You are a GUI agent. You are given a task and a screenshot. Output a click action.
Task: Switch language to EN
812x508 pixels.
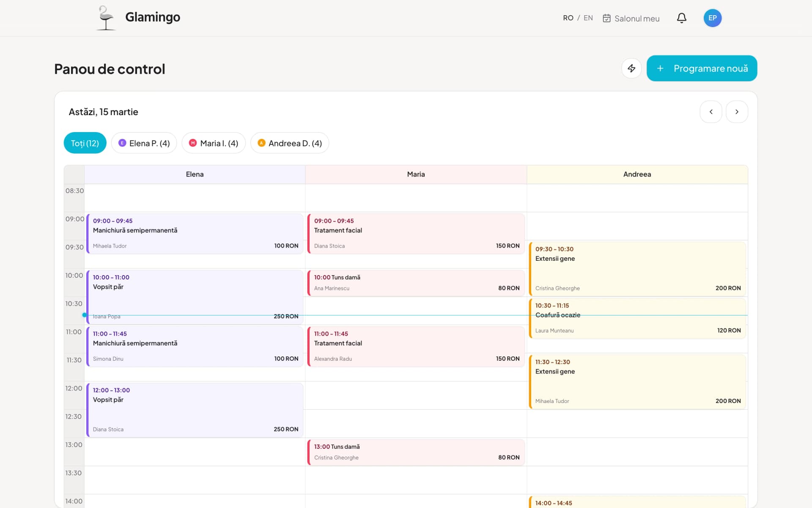pyautogui.click(x=588, y=18)
